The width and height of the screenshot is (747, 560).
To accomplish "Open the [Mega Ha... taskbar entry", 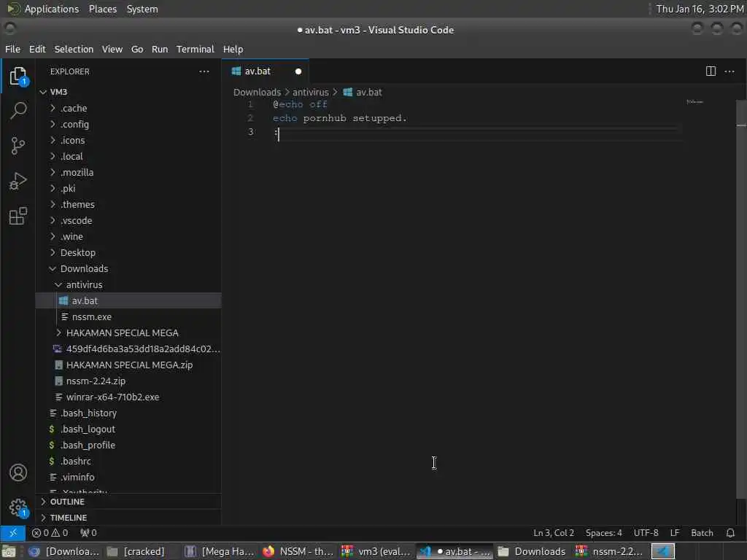I will [220, 551].
